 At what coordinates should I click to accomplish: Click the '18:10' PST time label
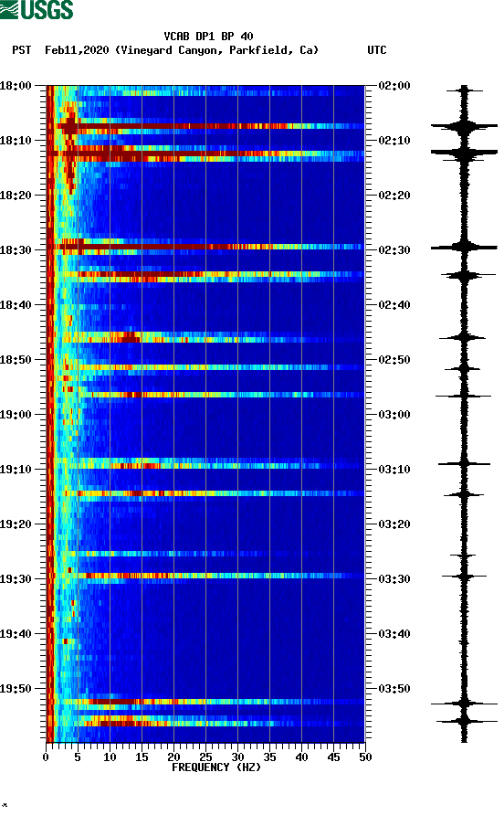pos(16,141)
